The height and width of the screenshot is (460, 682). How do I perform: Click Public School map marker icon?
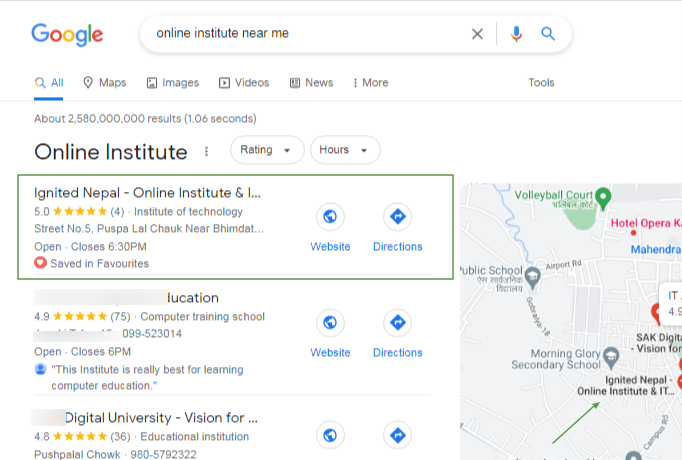(x=532, y=277)
